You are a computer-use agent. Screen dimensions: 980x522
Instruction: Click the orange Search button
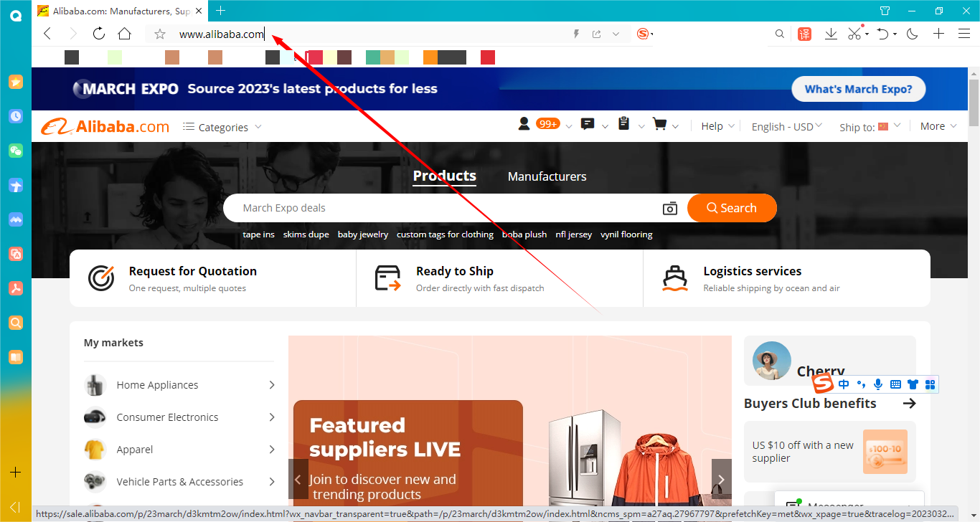(732, 208)
